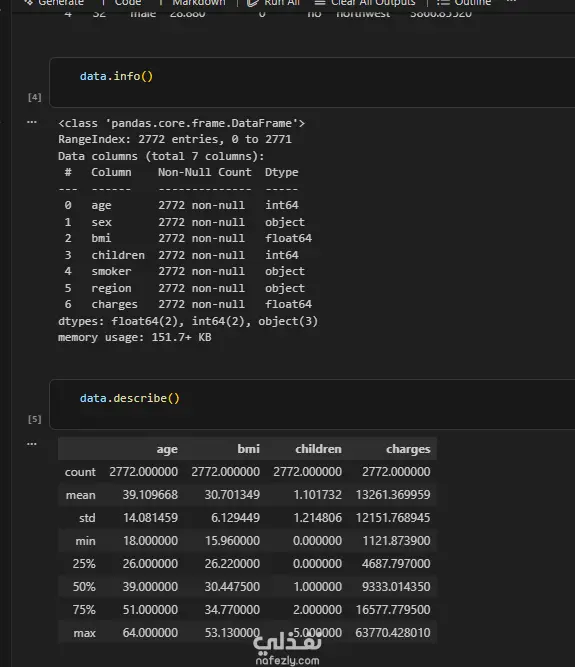Click 'Data columns (total 7 columns):' line
Screen dimensions: 575x667
[x=161, y=156]
